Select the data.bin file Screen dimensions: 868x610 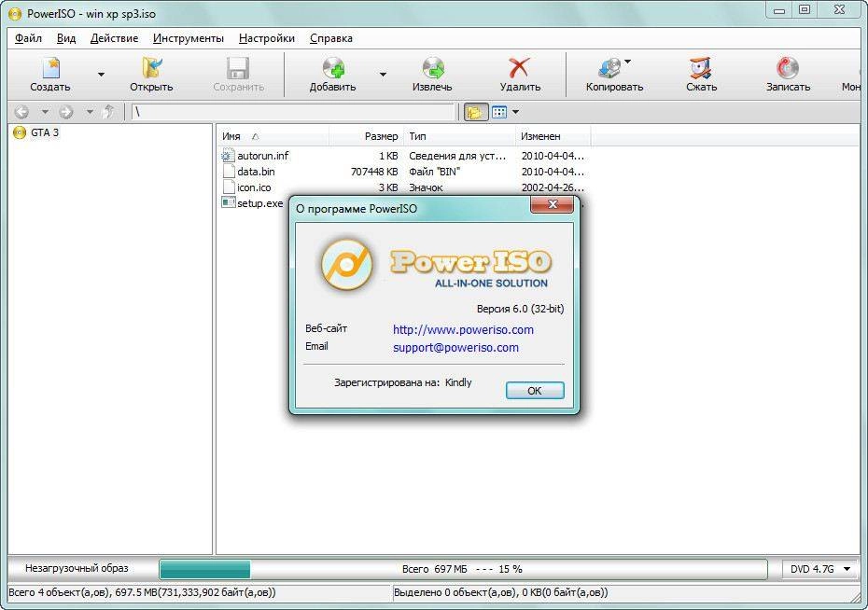click(256, 172)
